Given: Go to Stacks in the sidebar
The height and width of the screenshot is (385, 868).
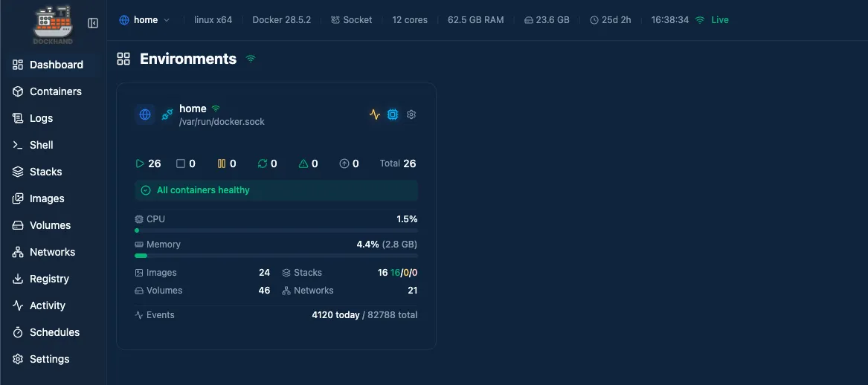Looking at the screenshot, I should [45, 172].
